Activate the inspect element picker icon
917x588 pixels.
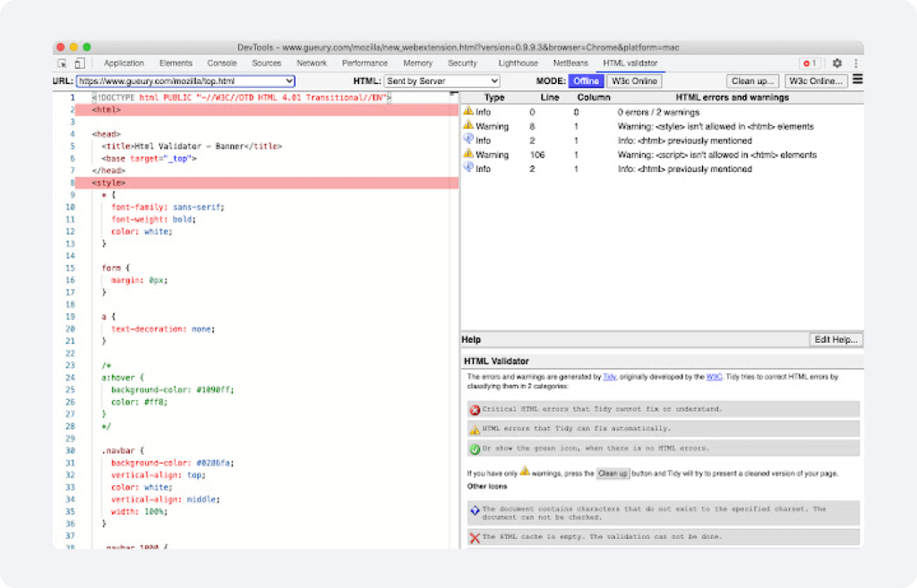click(x=62, y=64)
